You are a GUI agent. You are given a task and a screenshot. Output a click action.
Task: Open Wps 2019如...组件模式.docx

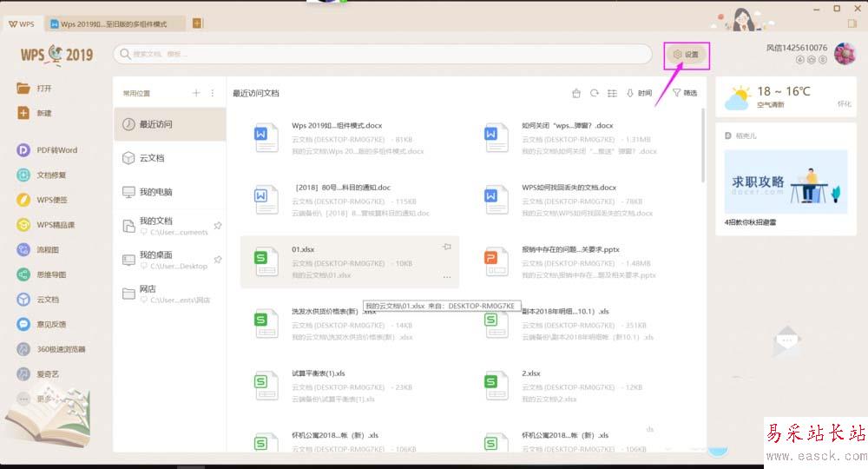click(350, 138)
